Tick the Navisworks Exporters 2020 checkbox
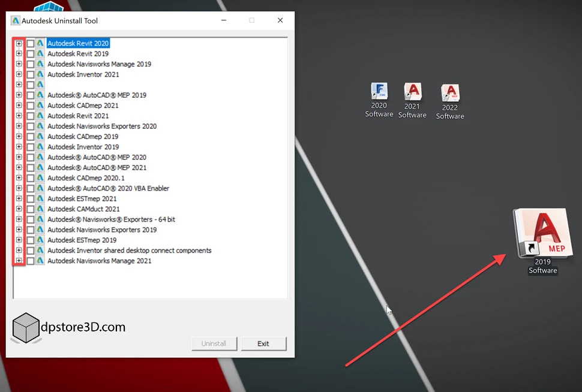The width and height of the screenshot is (582, 392). pyautogui.click(x=31, y=126)
